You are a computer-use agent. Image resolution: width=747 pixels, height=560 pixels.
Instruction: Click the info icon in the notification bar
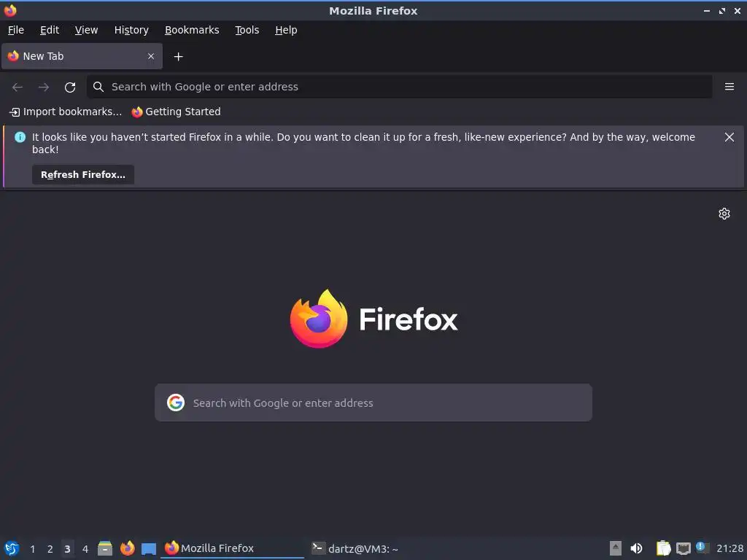(20, 137)
